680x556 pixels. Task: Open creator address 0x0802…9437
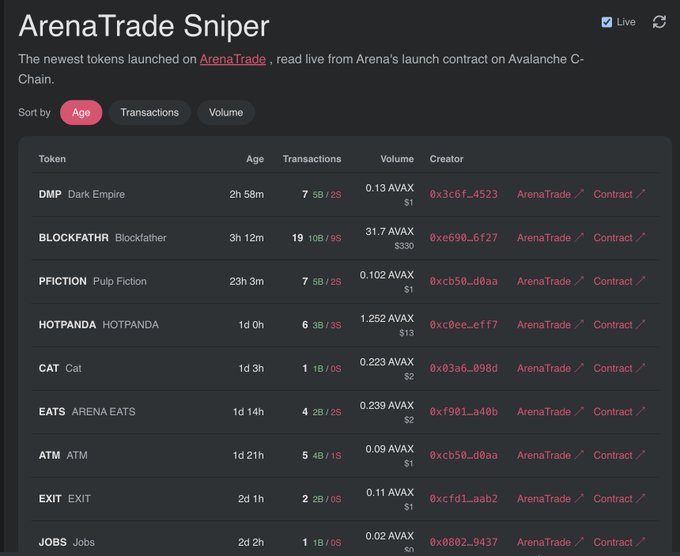pos(464,542)
